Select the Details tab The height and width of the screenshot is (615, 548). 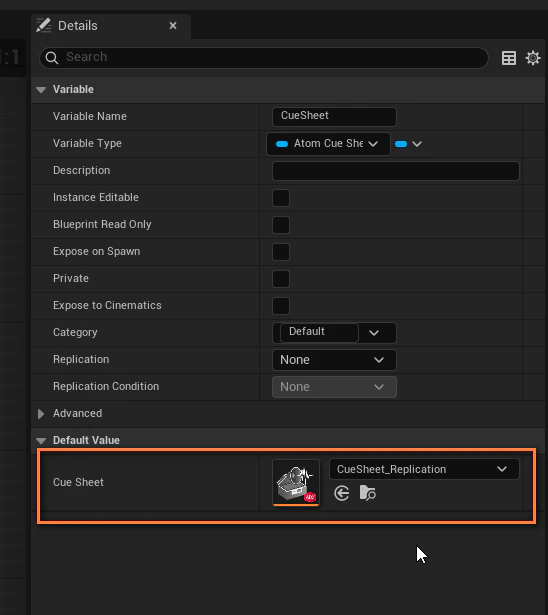click(78, 26)
